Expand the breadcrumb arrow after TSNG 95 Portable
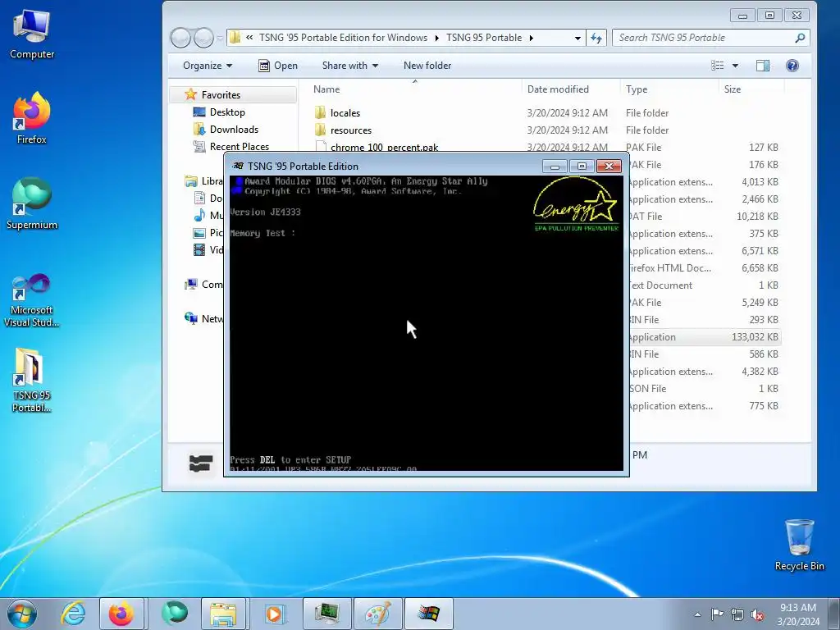 (531, 38)
